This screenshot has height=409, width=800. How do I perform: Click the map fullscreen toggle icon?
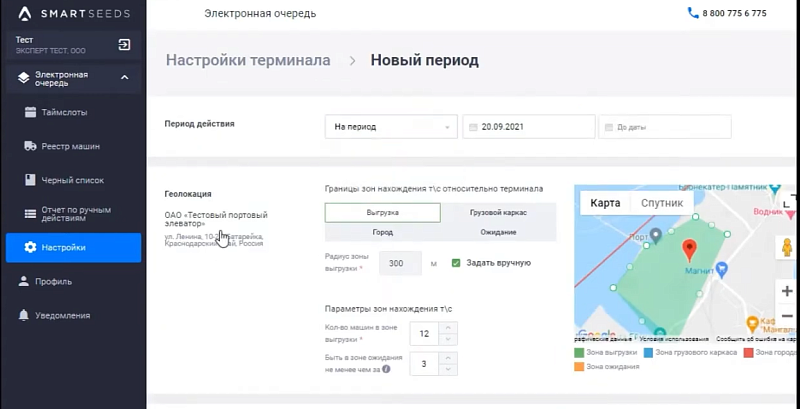click(x=788, y=201)
